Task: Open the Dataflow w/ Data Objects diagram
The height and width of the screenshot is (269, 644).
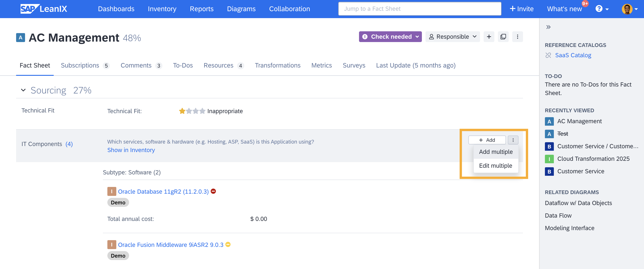Action: pyautogui.click(x=578, y=203)
